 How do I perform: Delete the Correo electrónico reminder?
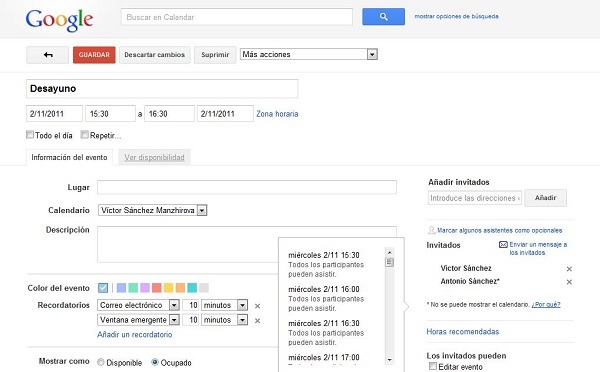coord(258,306)
